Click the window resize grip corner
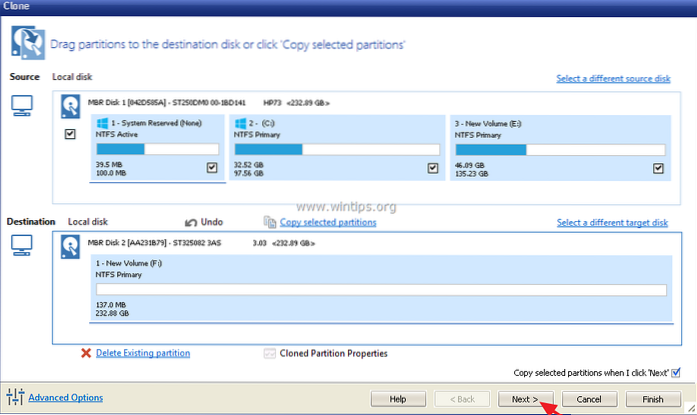 (x=692, y=408)
